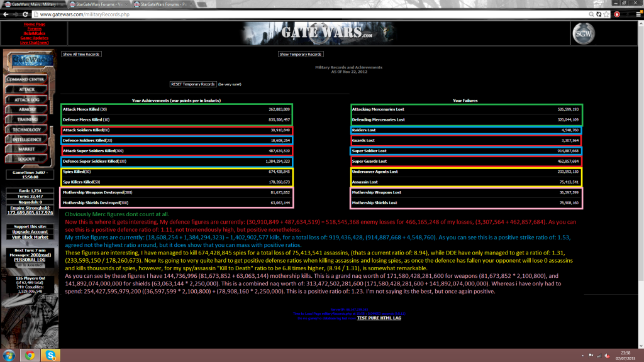The width and height of the screenshot is (644, 362).
Task: Open the Armory page from the sidebar
Action: [x=26, y=109]
